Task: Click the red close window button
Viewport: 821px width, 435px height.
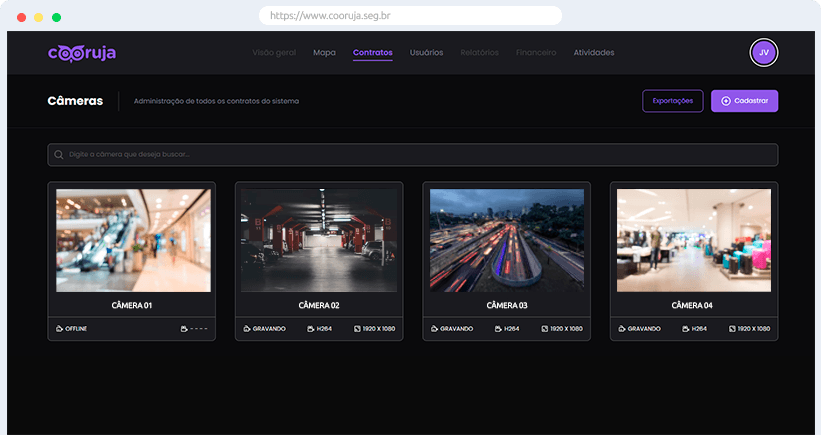Action: coord(21,18)
